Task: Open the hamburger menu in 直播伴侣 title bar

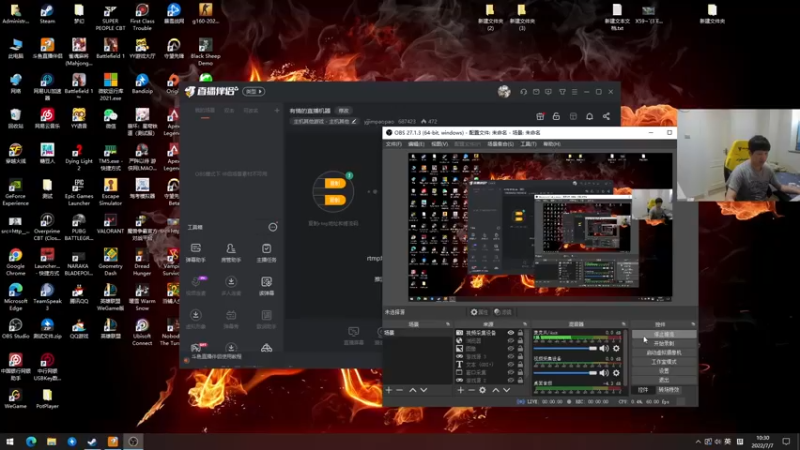Action: pos(574,92)
